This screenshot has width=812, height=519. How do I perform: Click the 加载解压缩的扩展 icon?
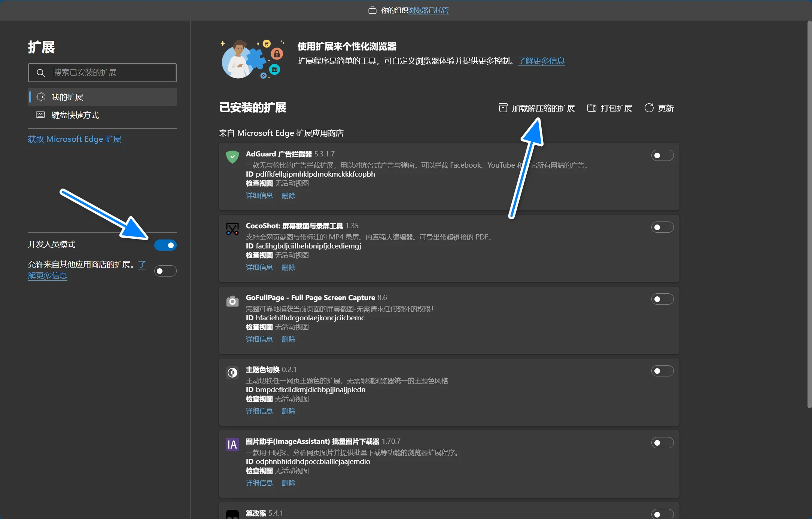pyautogui.click(x=503, y=108)
